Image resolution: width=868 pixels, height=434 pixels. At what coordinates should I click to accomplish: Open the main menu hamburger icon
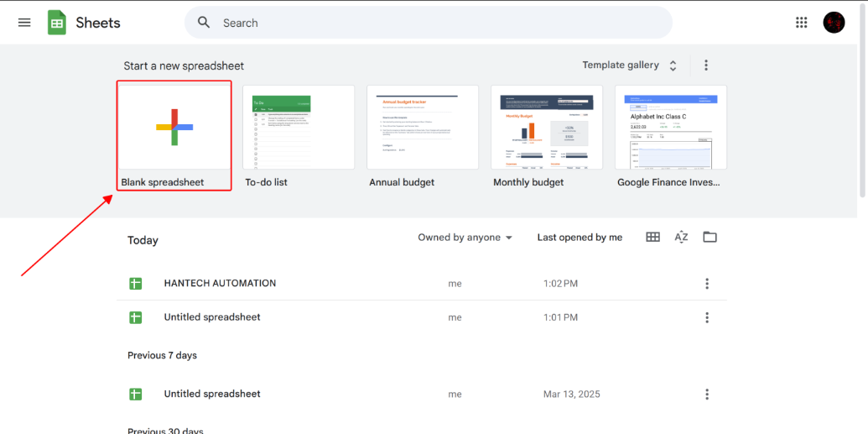coord(24,23)
